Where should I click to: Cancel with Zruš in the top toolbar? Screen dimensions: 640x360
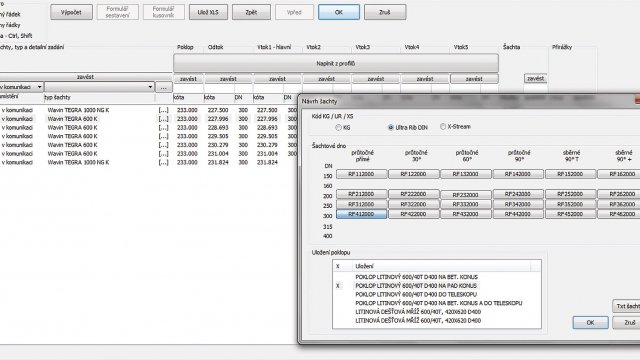385,12
